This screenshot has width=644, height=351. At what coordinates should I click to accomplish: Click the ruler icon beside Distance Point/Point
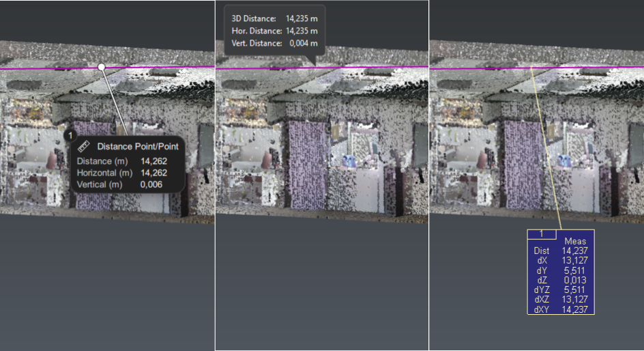click(x=85, y=146)
